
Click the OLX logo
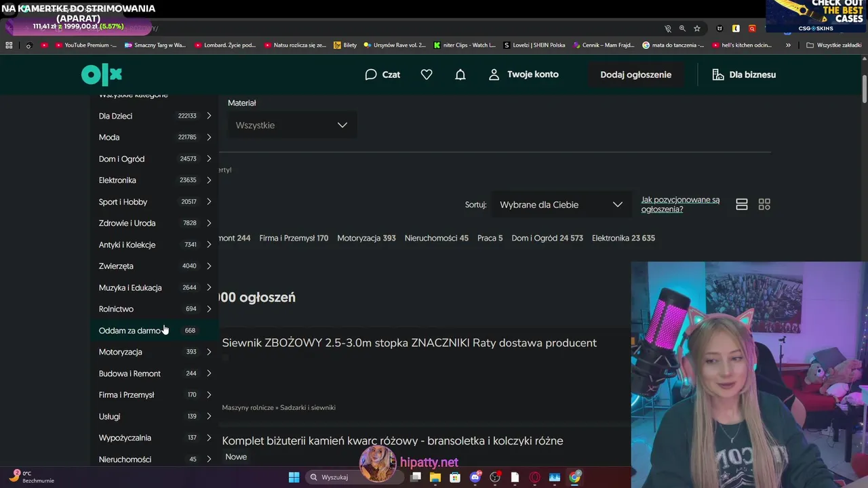coord(102,75)
